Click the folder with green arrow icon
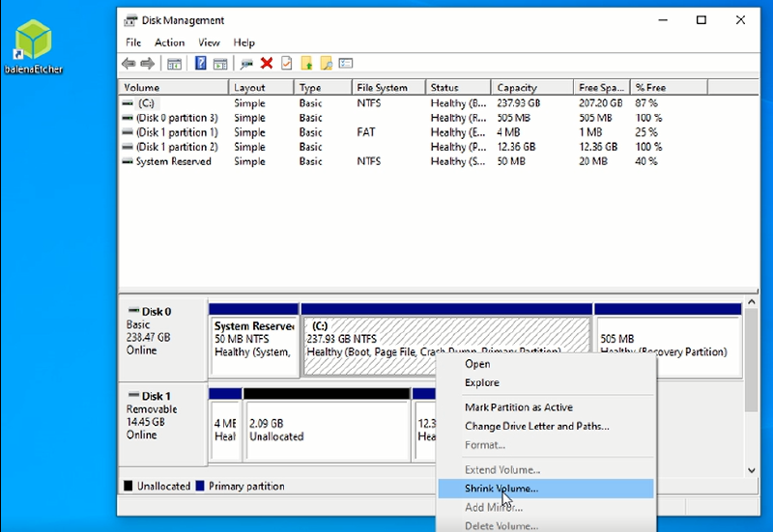This screenshot has height=532, width=773. pos(306,64)
